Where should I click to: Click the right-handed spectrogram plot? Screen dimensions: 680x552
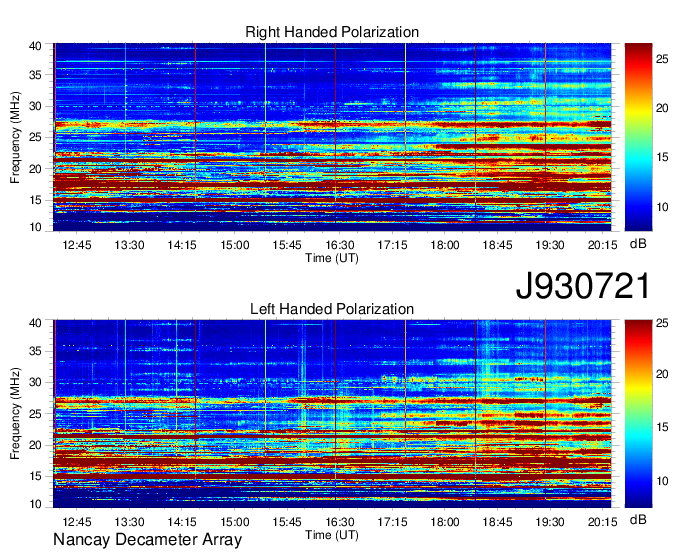332,137
